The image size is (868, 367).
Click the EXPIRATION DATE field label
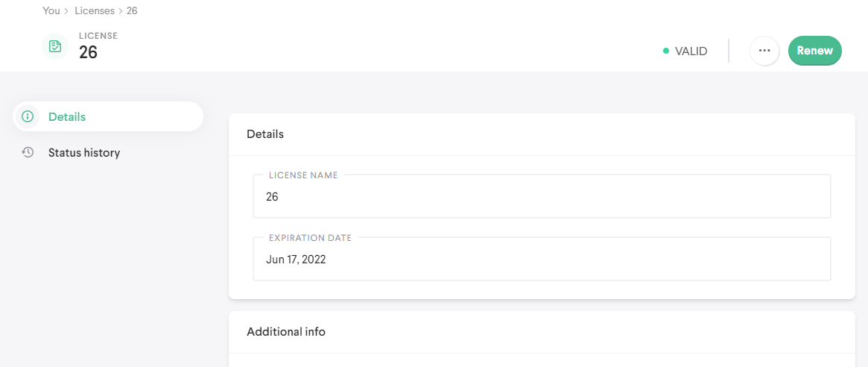pyautogui.click(x=310, y=238)
